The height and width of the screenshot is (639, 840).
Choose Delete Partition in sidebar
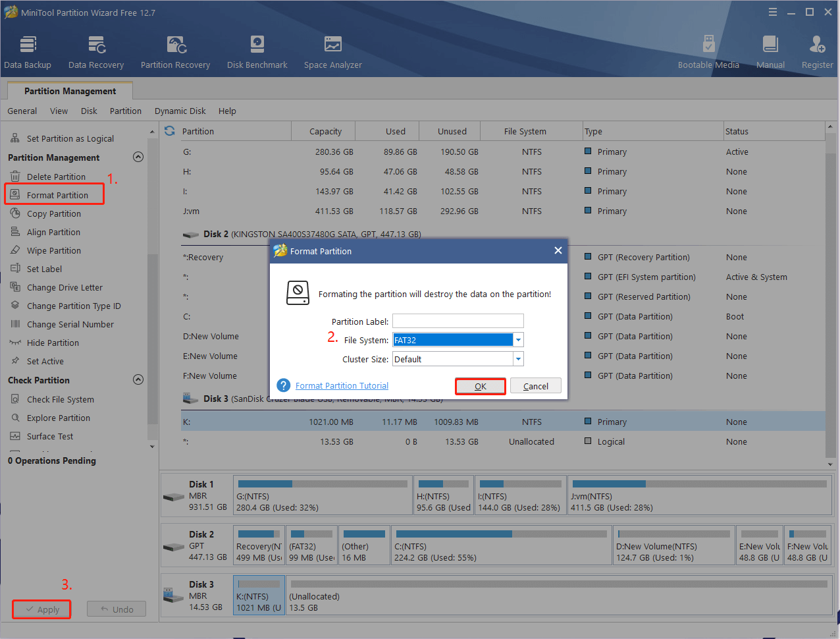click(56, 177)
